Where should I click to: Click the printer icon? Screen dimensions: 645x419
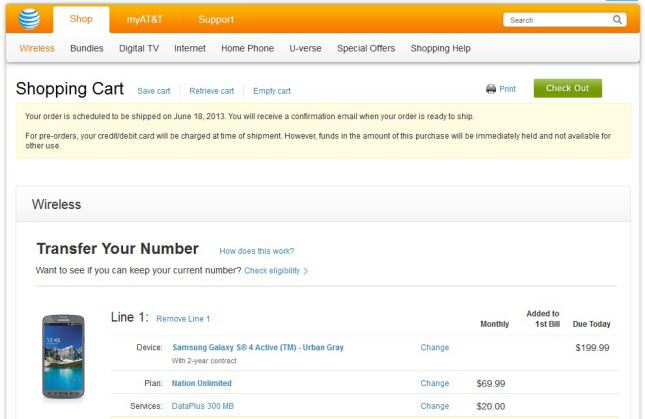(x=491, y=89)
